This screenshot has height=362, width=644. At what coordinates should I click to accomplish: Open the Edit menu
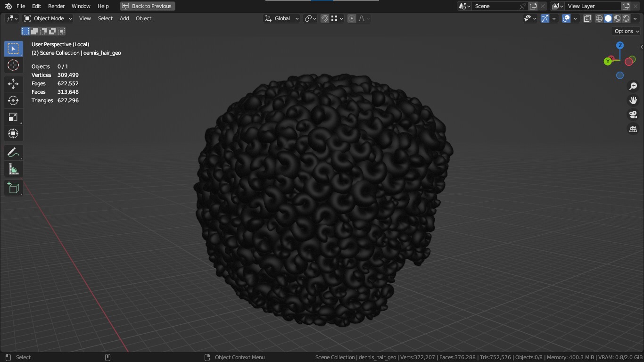pyautogui.click(x=36, y=6)
